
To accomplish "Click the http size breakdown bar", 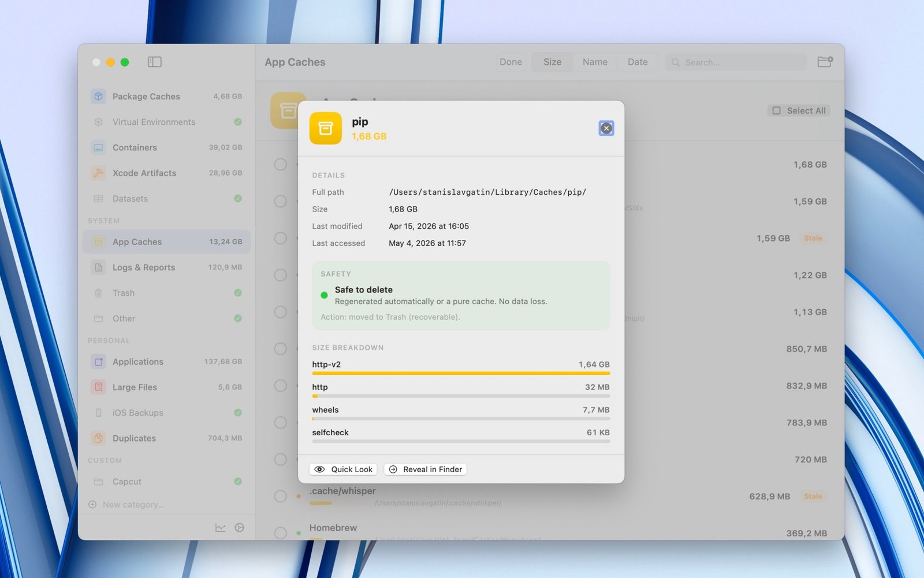I will (x=461, y=396).
